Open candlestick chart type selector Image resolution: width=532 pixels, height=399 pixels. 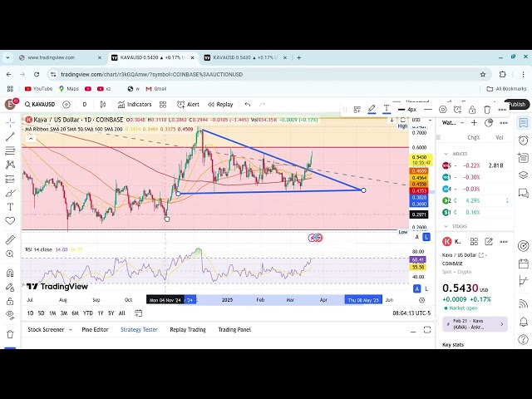pos(103,105)
